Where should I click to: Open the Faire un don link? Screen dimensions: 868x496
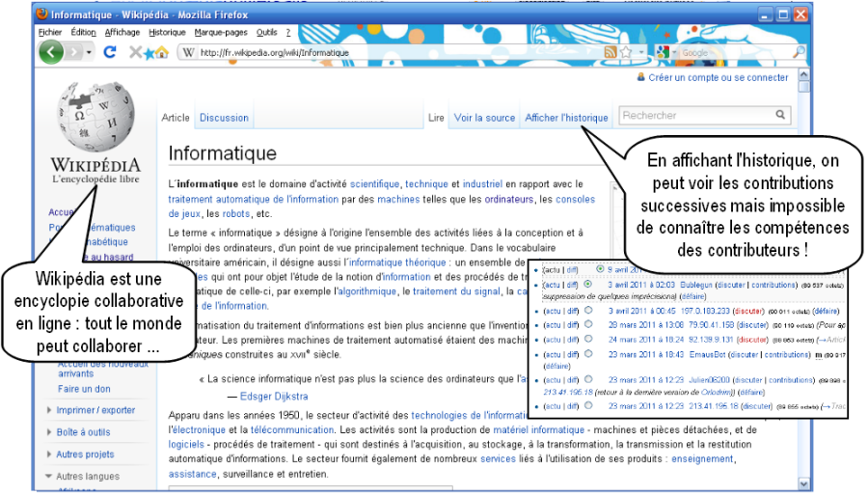click(84, 389)
